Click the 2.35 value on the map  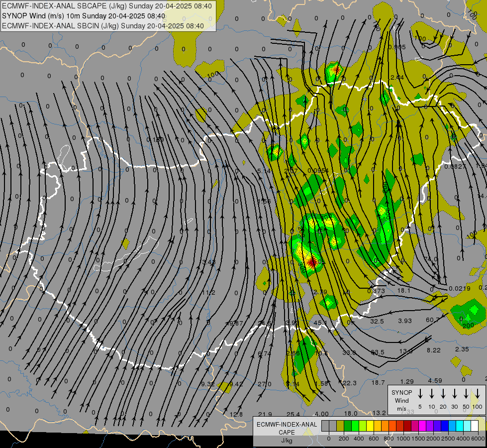coord(462,349)
